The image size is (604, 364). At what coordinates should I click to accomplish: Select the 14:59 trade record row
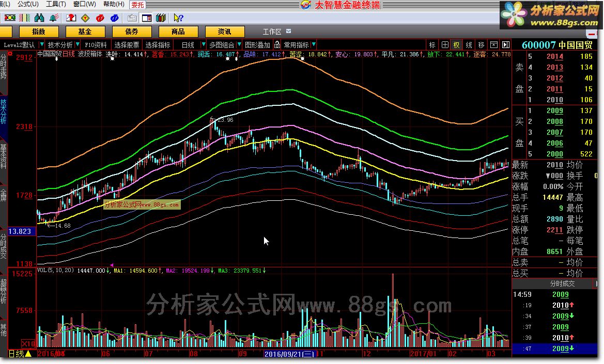click(554, 294)
